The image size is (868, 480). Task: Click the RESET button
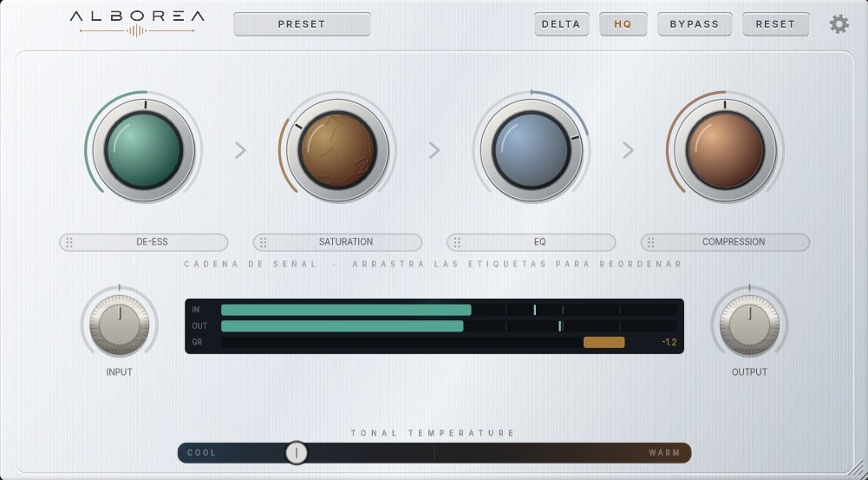(775, 24)
